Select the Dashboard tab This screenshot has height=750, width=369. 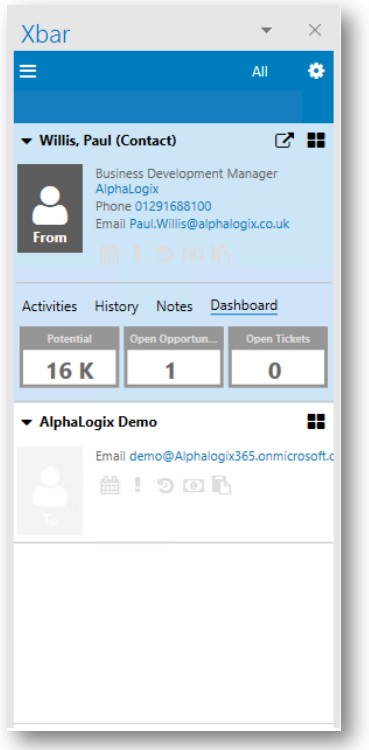[244, 305]
